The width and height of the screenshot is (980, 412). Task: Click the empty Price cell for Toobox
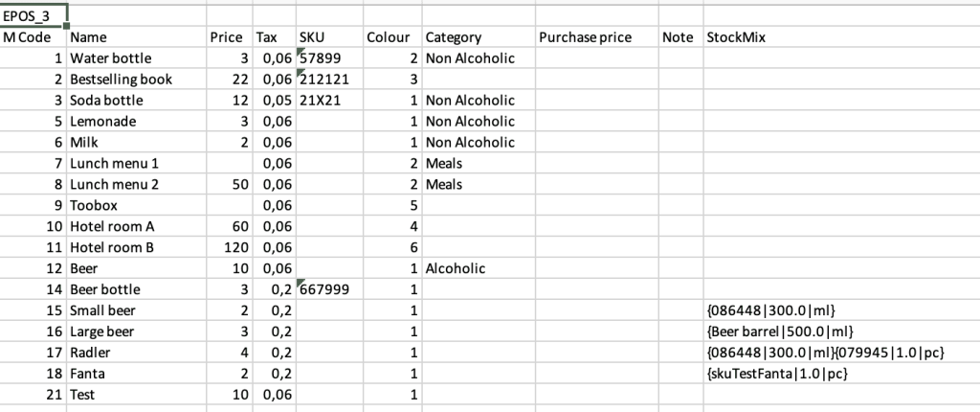pos(230,205)
